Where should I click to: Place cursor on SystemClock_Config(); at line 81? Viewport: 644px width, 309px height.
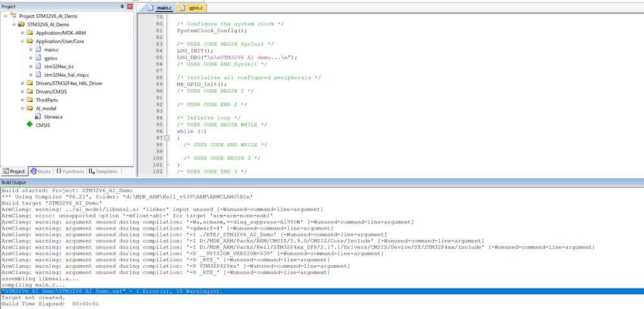coord(211,30)
